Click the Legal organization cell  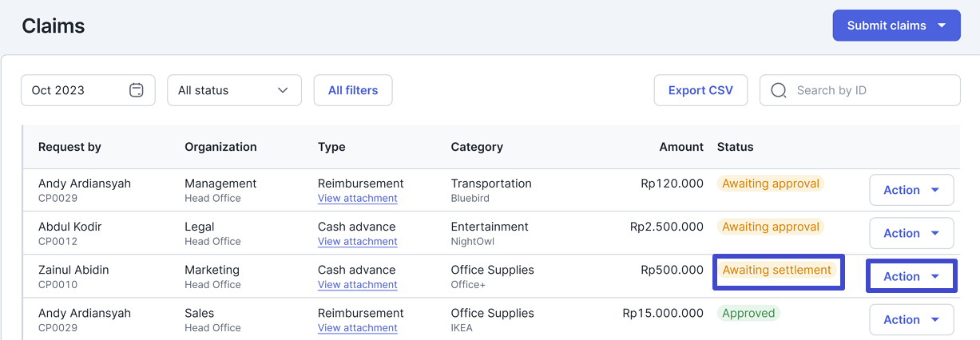tap(200, 227)
